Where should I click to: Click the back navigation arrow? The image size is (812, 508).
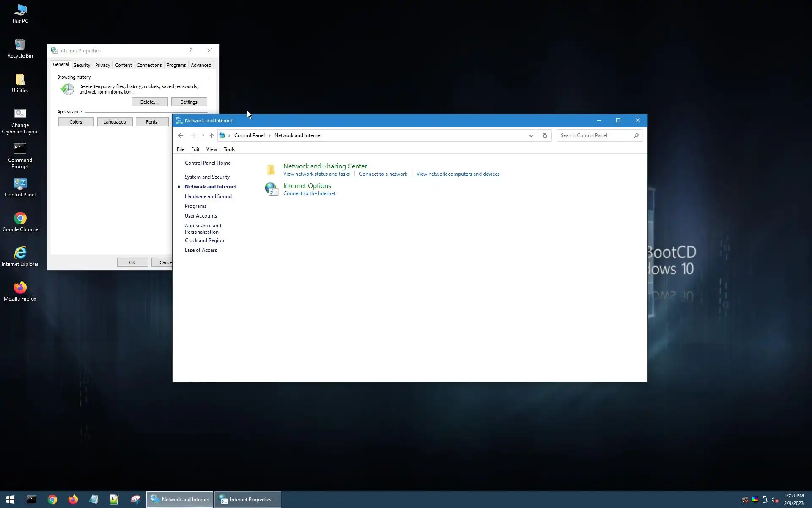(x=181, y=135)
